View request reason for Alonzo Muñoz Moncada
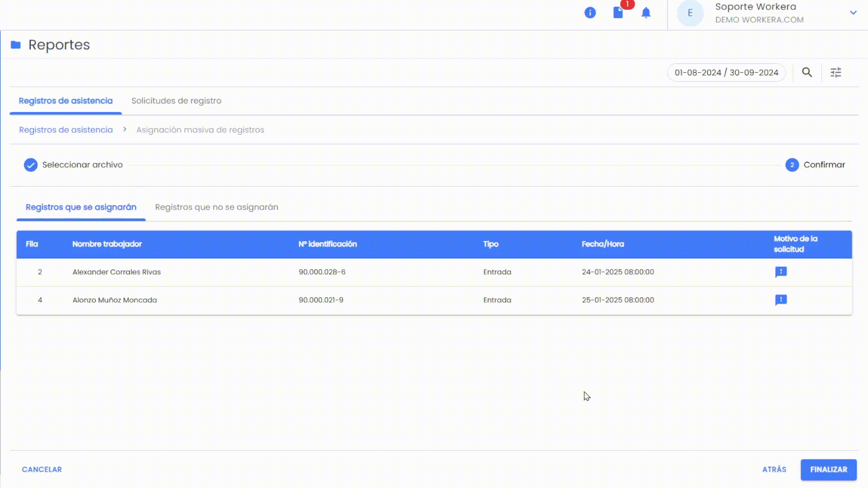The width and height of the screenshot is (868, 488). point(781,300)
